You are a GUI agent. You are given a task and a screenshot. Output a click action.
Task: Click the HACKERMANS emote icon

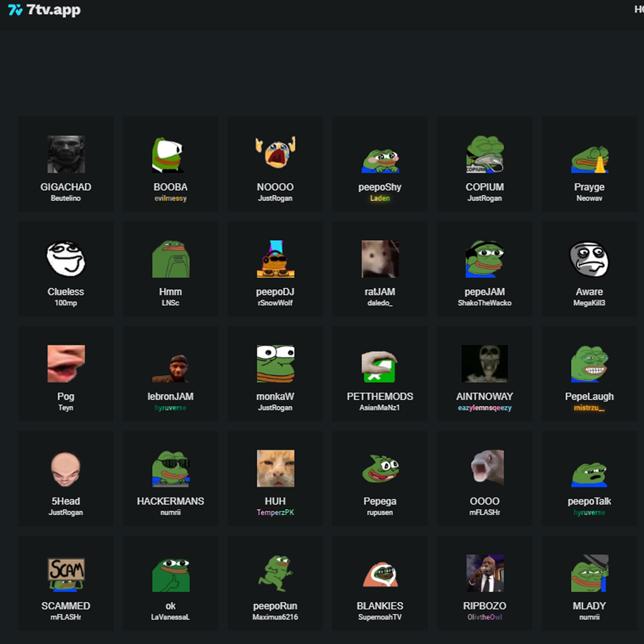[171, 469]
